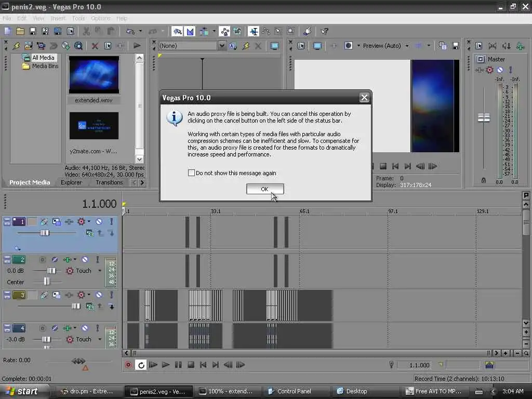
Task: Click OK in the audio proxy dialog
Action: (x=264, y=189)
